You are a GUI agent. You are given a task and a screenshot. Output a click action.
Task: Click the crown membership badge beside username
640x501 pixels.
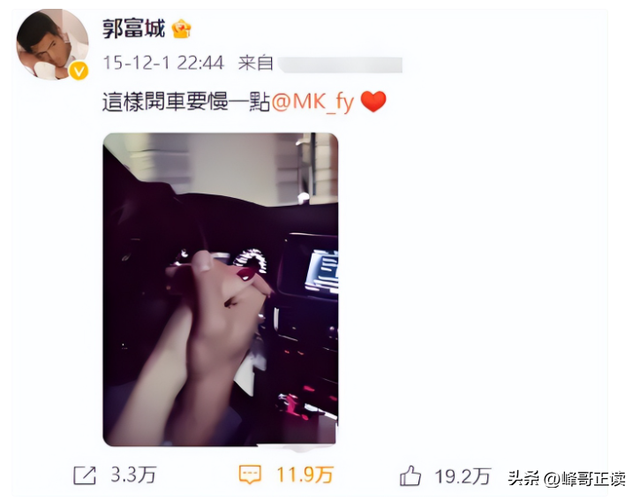(181, 29)
